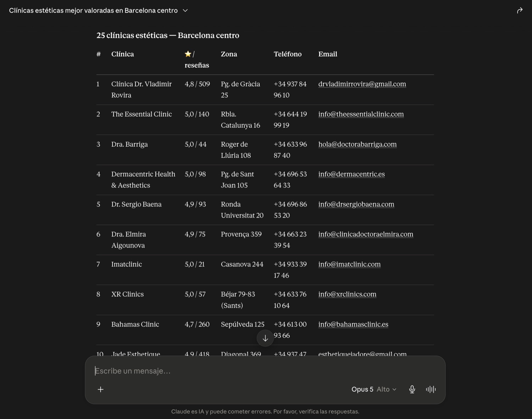Click info@clinicadoctoraelmira.com link
The height and width of the screenshot is (419, 532).
(x=366, y=234)
